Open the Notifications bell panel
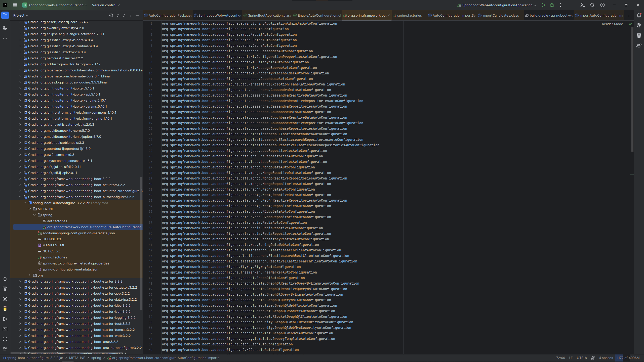 (x=639, y=15)
